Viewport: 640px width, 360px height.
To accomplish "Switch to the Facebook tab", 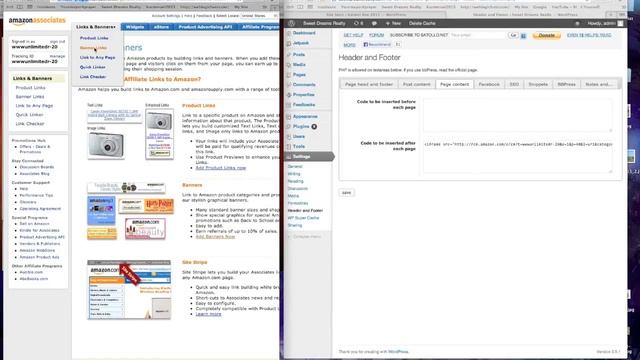I will tap(489, 84).
